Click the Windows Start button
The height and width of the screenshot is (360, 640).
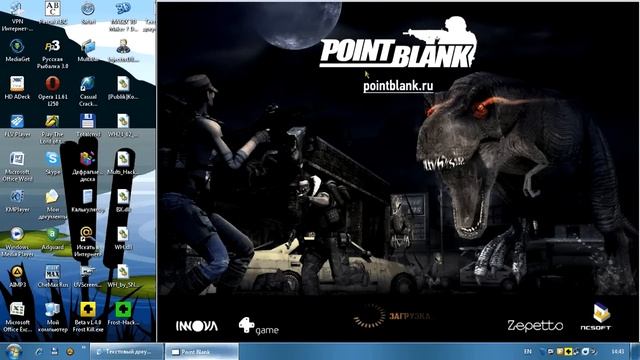tap(13, 351)
